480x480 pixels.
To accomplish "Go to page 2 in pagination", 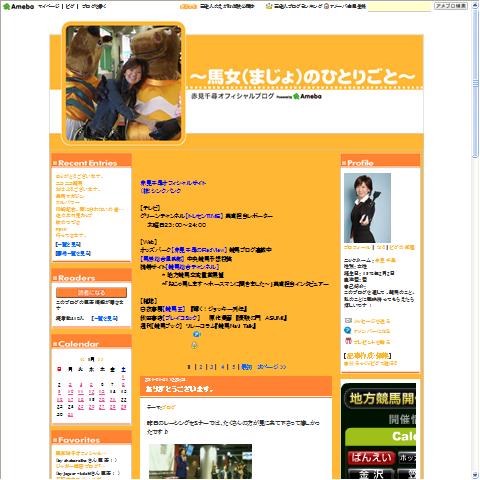I will tap(201, 367).
